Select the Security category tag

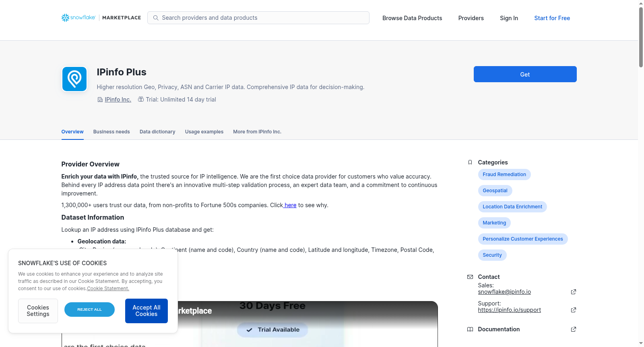492,255
